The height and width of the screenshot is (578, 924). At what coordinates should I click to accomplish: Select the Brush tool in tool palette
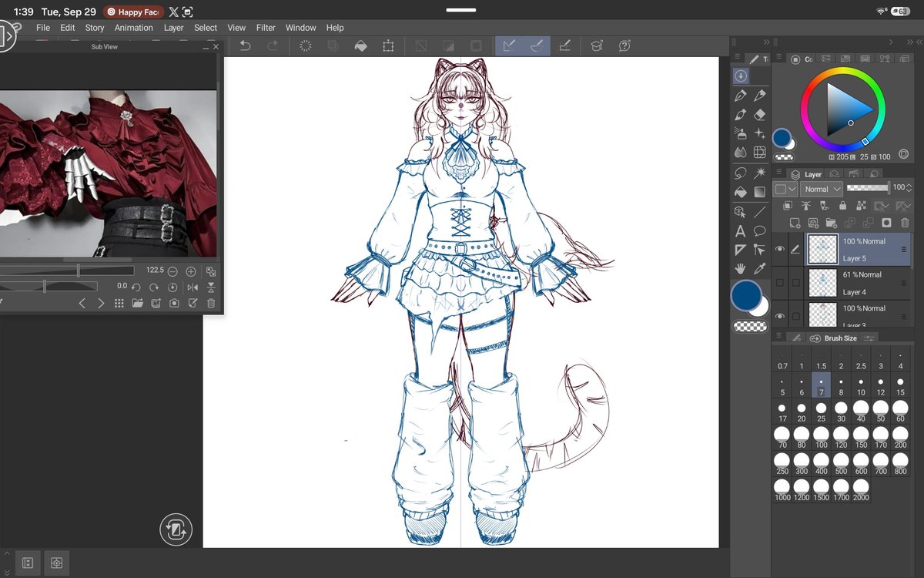741,115
